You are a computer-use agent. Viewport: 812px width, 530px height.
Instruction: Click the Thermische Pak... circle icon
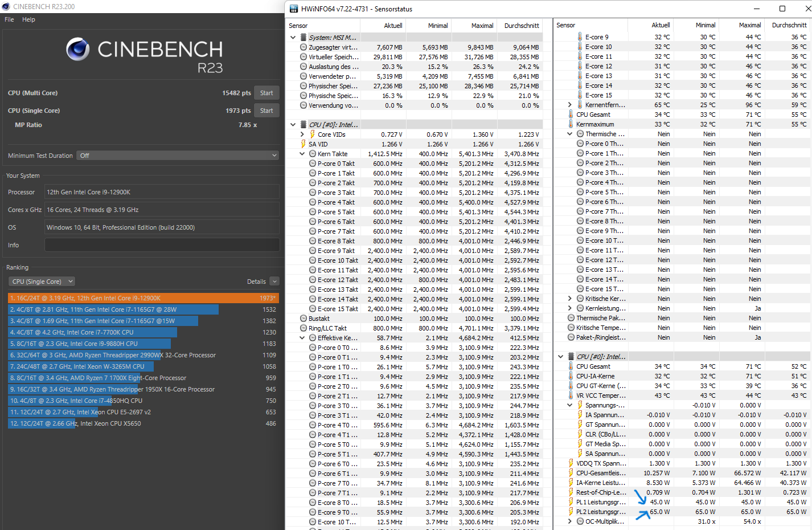pos(571,318)
